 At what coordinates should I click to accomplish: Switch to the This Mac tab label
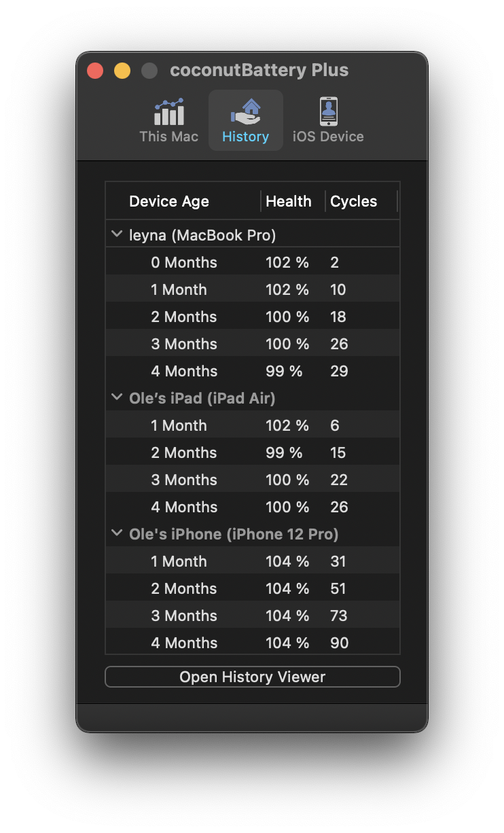coord(169,137)
